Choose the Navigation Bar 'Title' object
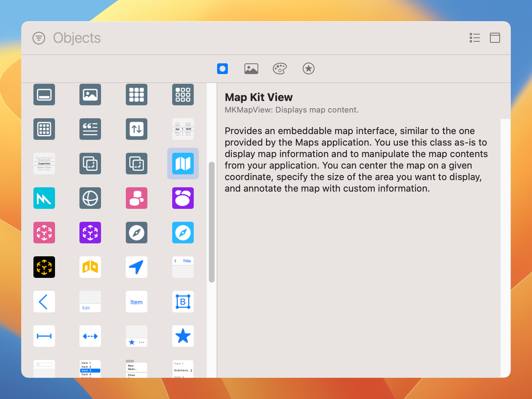 pyautogui.click(x=183, y=267)
